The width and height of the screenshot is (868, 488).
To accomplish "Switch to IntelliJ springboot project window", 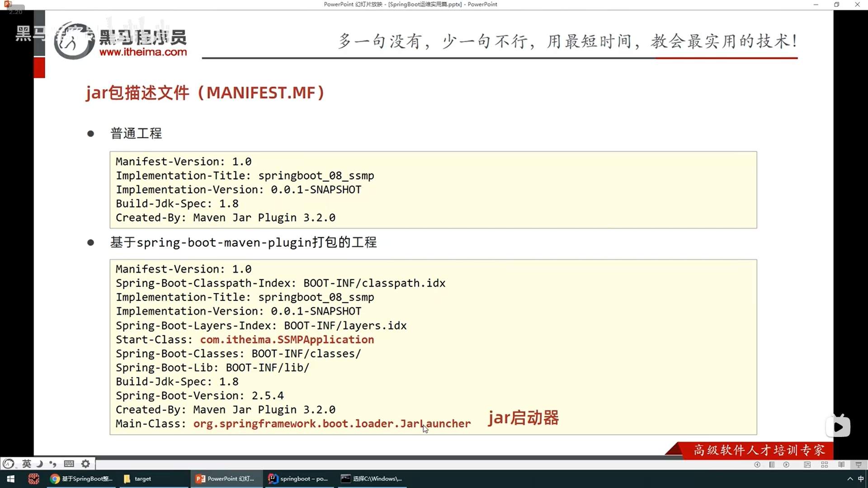I will 299,479.
